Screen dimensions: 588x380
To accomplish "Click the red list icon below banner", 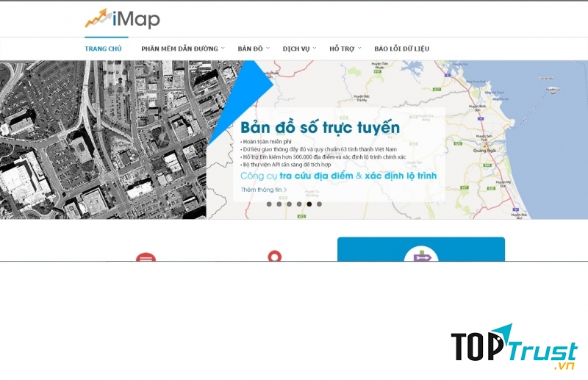I will (146, 257).
